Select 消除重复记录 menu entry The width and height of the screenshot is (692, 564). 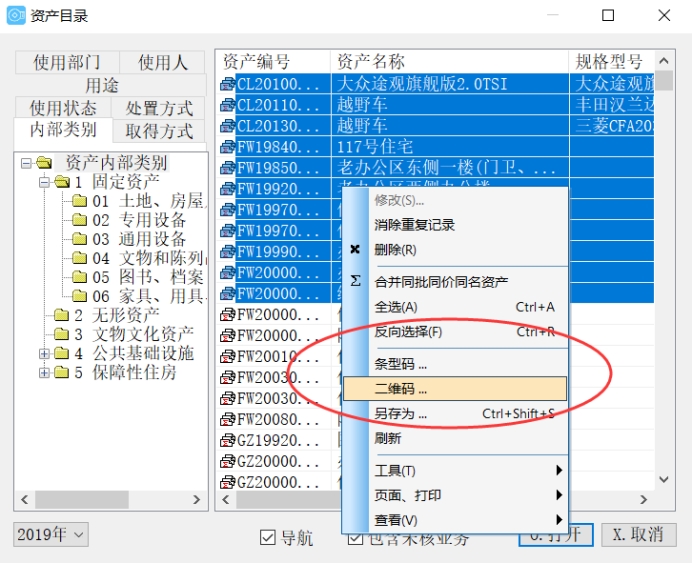coord(455,225)
